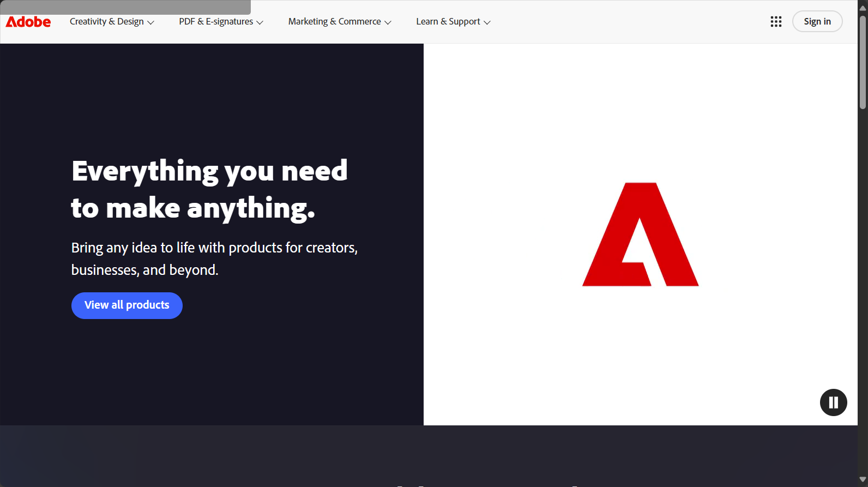The width and height of the screenshot is (868, 487).
Task: Pause the hero animation
Action: click(x=833, y=402)
